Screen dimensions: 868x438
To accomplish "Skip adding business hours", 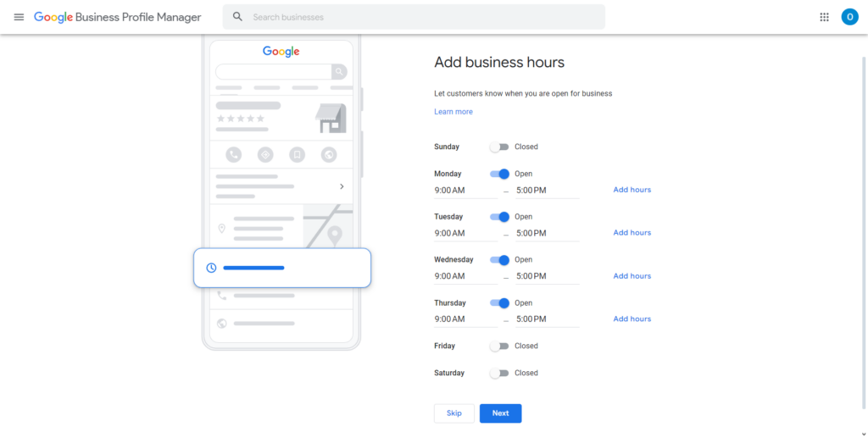I will pyautogui.click(x=454, y=413).
